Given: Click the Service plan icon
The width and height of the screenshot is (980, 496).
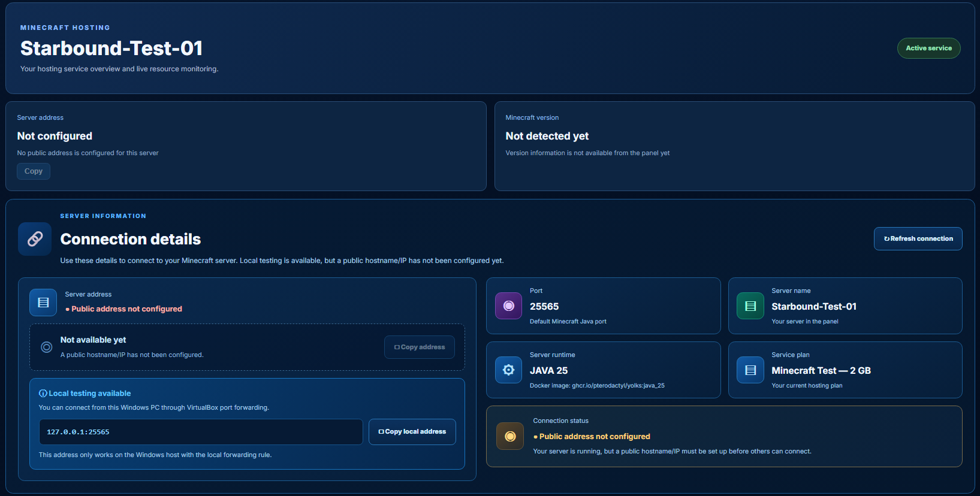Looking at the screenshot, I should [750, 370].
